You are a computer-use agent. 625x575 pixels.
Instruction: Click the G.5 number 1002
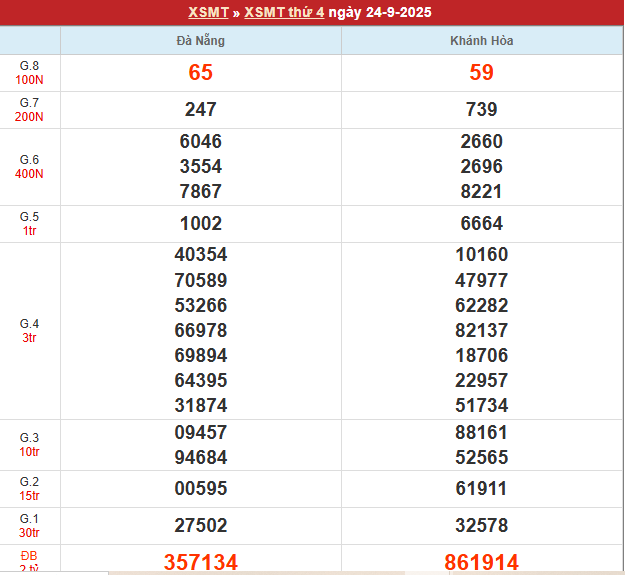click(200, 224)
